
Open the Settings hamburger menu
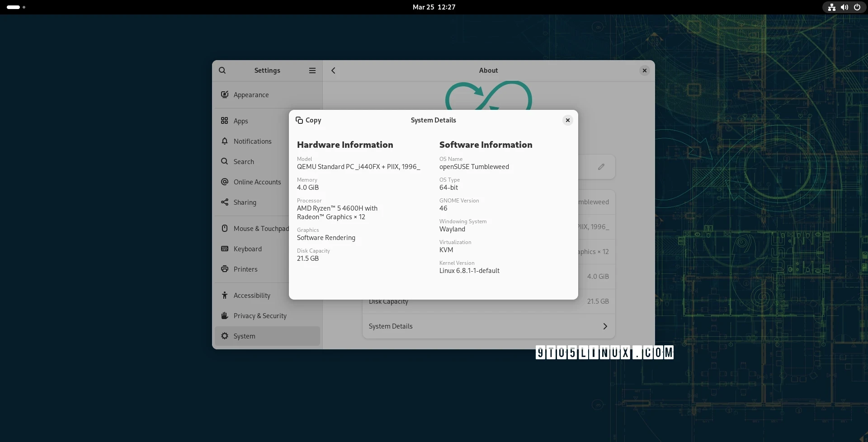click(312, 71)
